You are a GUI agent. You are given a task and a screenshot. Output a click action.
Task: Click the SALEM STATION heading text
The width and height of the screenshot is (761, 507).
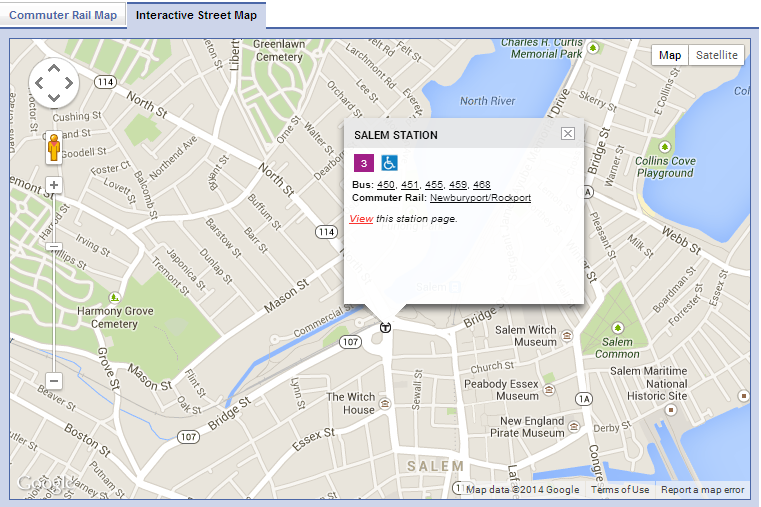coord(396,135)
